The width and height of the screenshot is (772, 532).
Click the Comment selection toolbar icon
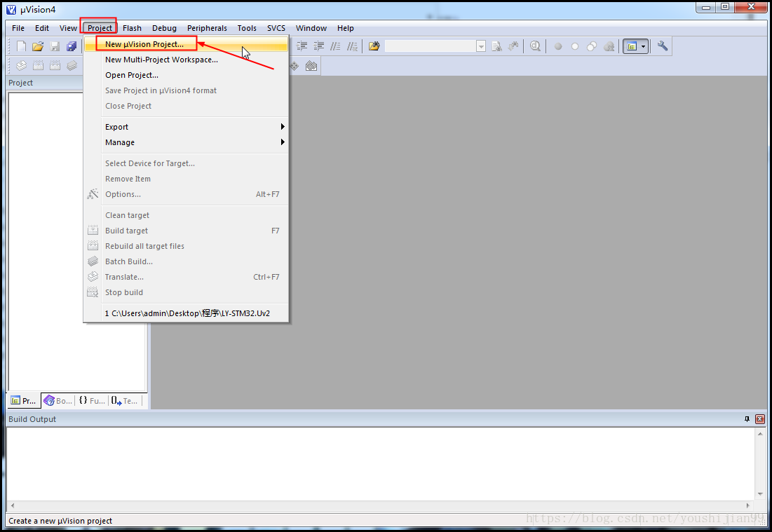pyautogui.click(x=335, y=46)
